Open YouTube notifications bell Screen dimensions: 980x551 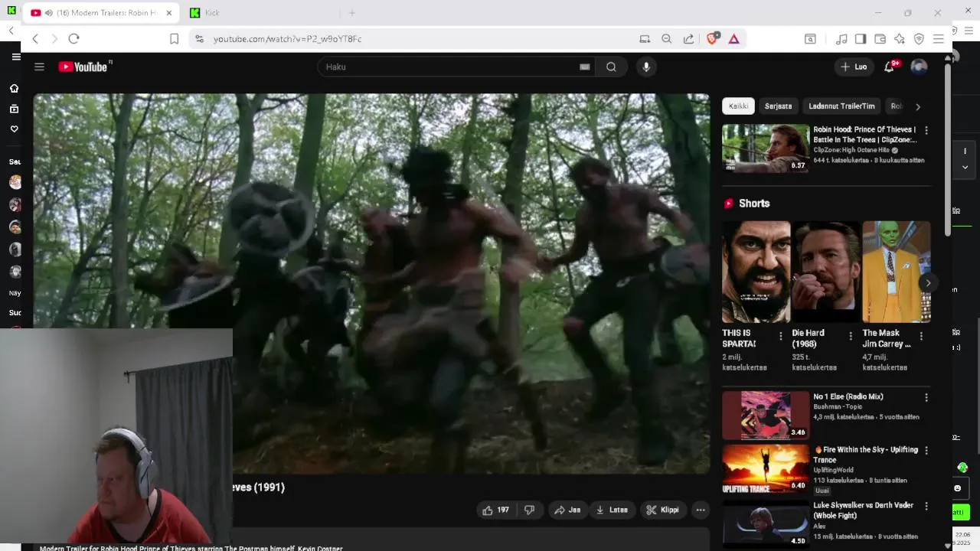pyautogui.click(x=889, y=67)
